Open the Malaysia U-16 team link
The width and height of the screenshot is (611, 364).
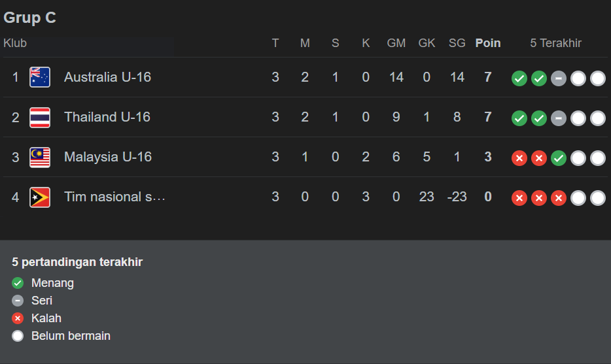(108, 157)
